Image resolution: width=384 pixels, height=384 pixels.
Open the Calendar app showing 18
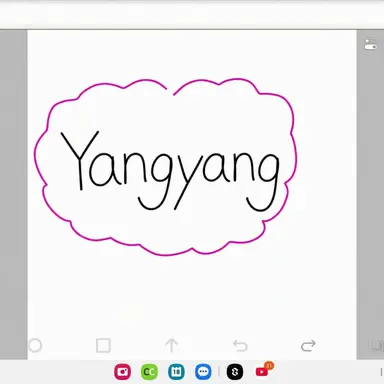point(176,372)
